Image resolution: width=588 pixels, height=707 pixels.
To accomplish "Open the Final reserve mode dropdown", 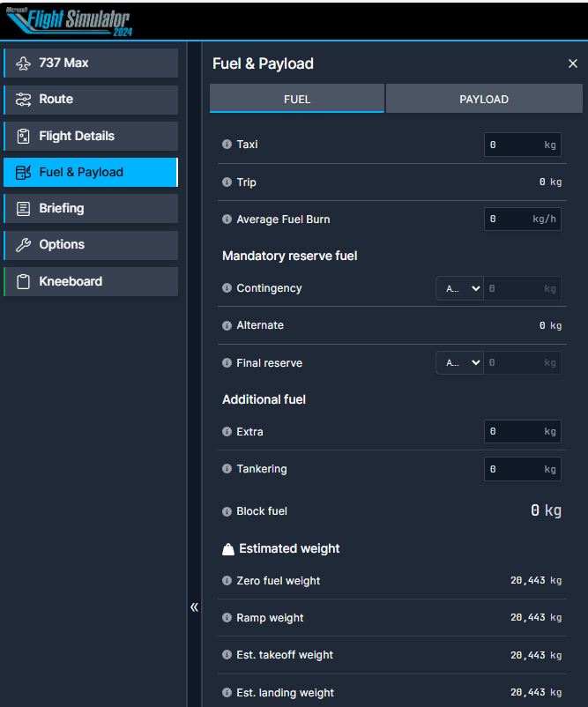I will click(459, 362).
